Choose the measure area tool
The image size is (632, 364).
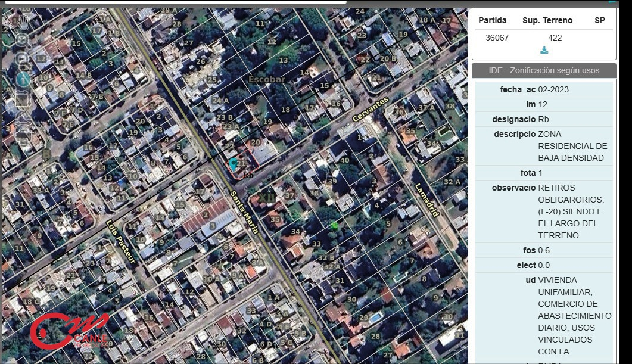[x=23, y=99]
